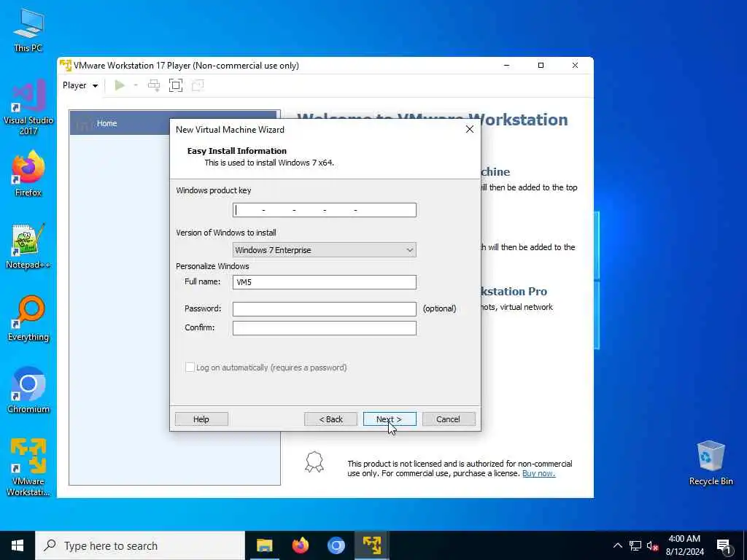The image size is (747, 560).
Task: Open the Windows Start menu
Action: (18, 545)
